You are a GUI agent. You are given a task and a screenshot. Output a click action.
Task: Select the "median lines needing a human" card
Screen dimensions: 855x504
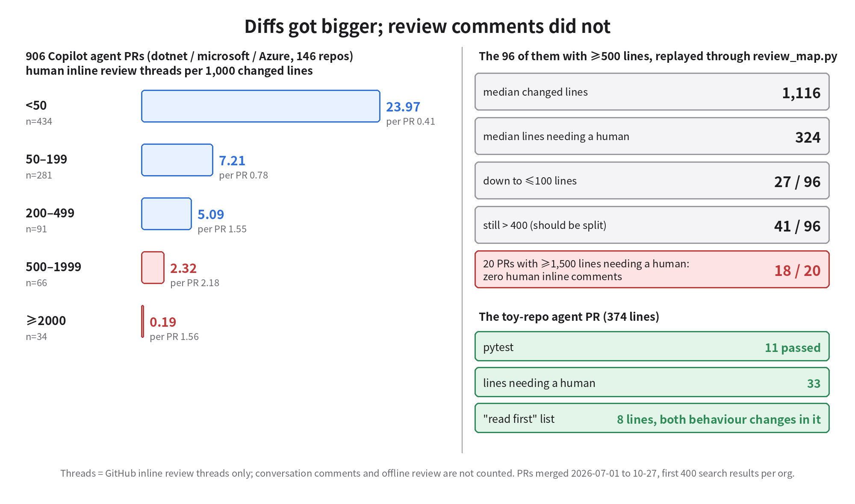click(652, 136)
